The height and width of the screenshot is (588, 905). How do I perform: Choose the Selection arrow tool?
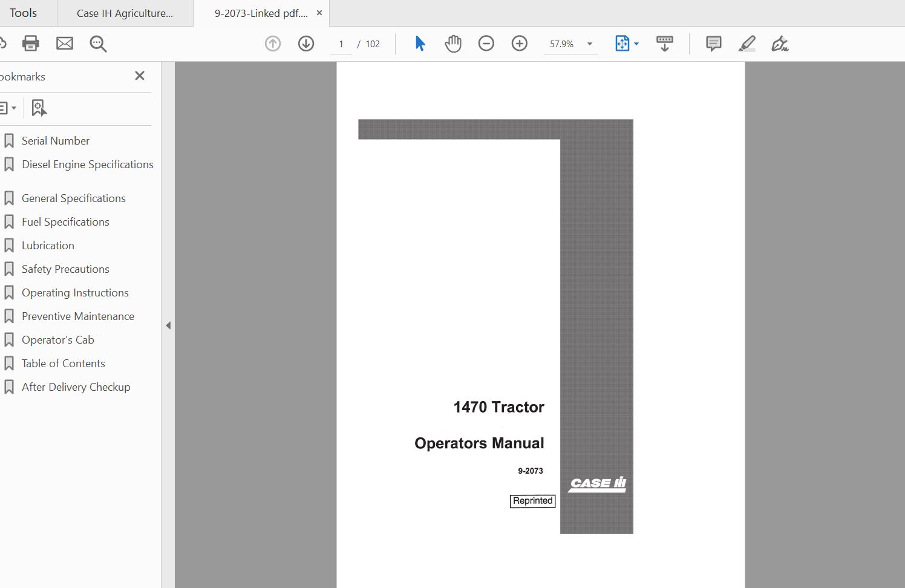pyautogui.click(x=420, y=44)
